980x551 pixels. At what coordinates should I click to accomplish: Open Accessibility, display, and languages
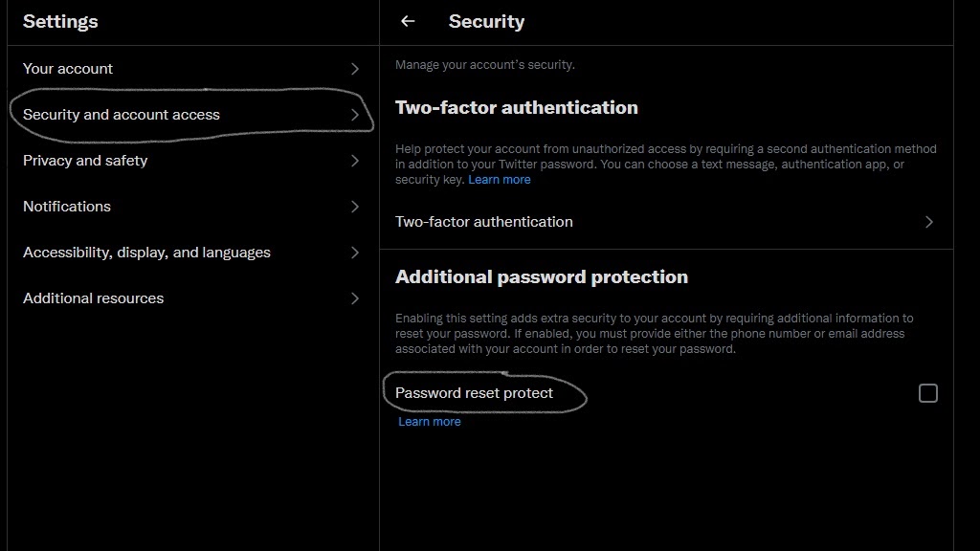193,253
